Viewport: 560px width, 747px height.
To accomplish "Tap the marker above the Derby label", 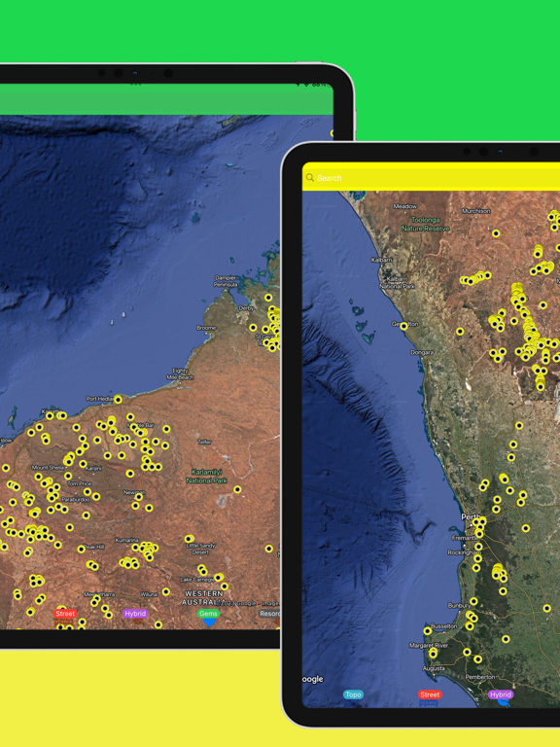I will (268, 298).
